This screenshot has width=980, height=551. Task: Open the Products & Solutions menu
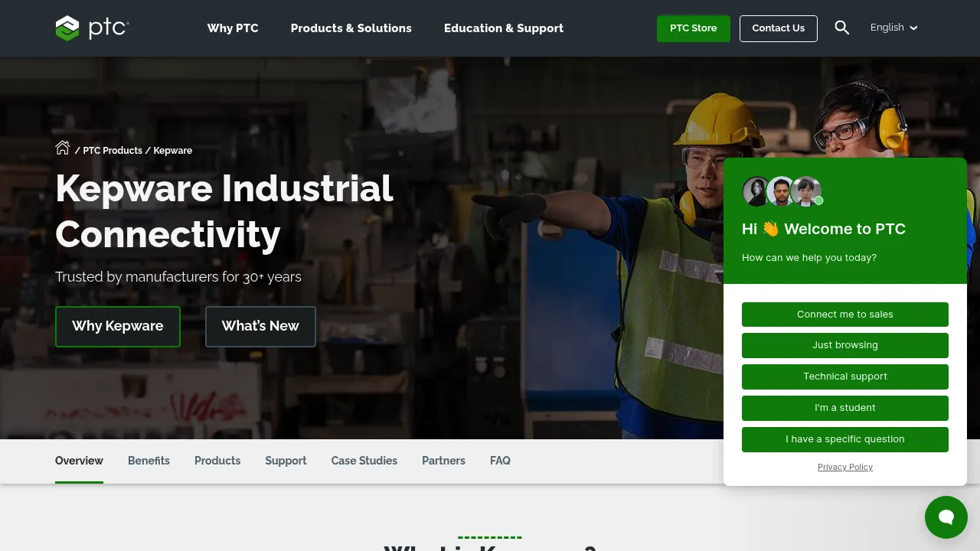pyautogui.click(x=351, y=28)
